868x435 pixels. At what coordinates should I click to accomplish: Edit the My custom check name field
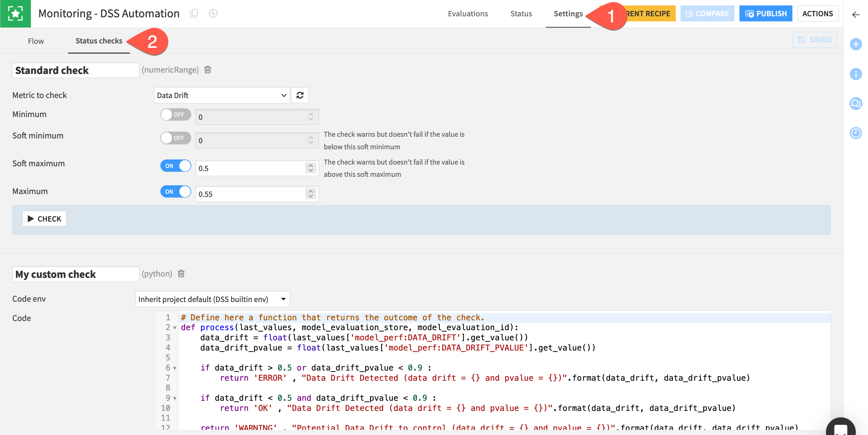pyautogui.click(x=76, y=274)
